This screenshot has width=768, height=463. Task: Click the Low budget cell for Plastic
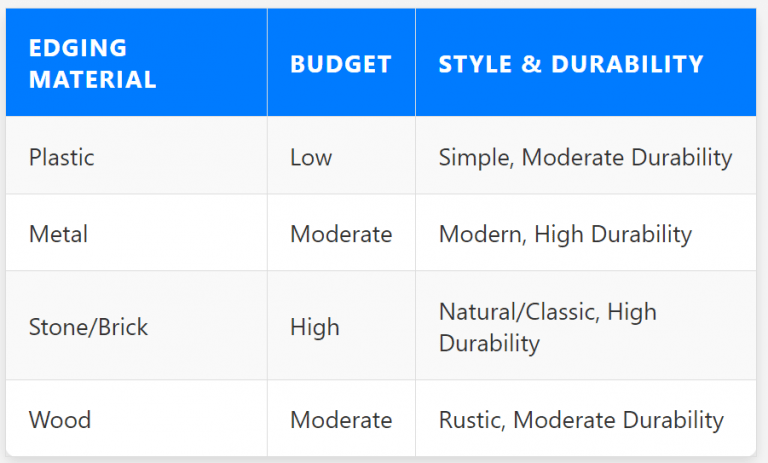pos(311,157)
